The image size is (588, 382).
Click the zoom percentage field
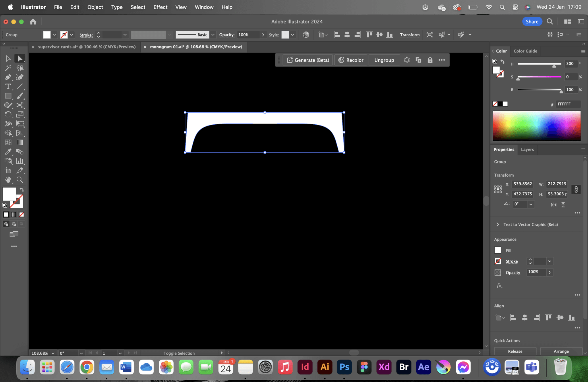[x=40, y=353]
